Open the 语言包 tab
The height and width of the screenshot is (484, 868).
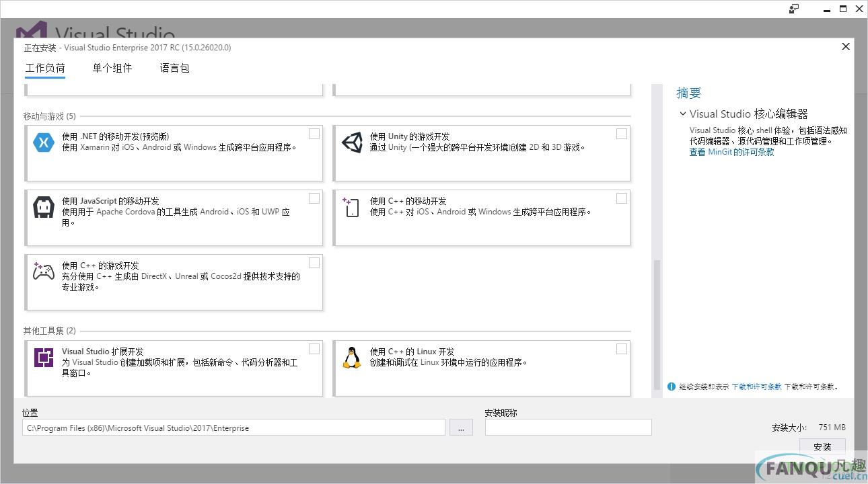[175, 68]
